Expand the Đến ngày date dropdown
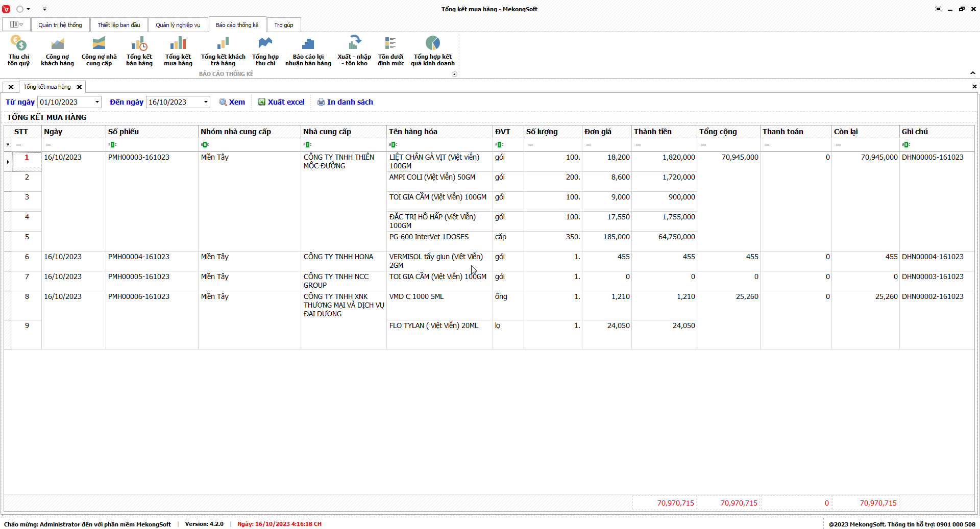980x529 pixels. pos(206,102)
